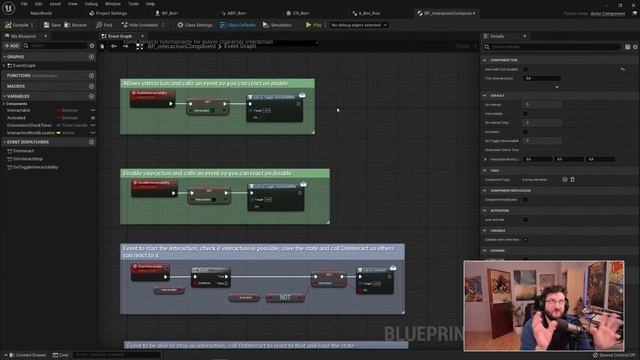Select OnToggleInteractability event dispatcher

click(x=36, y=167)
